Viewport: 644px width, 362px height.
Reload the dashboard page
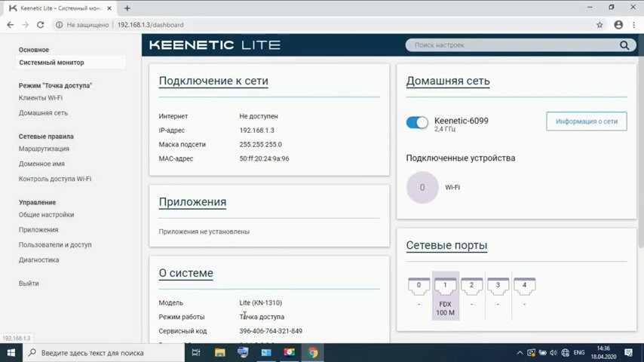click(40, 25)
